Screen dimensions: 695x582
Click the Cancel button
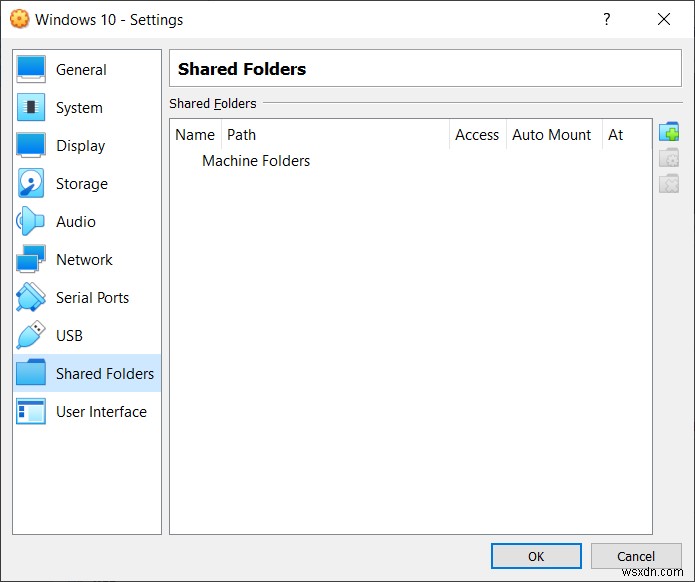[636, 556]
